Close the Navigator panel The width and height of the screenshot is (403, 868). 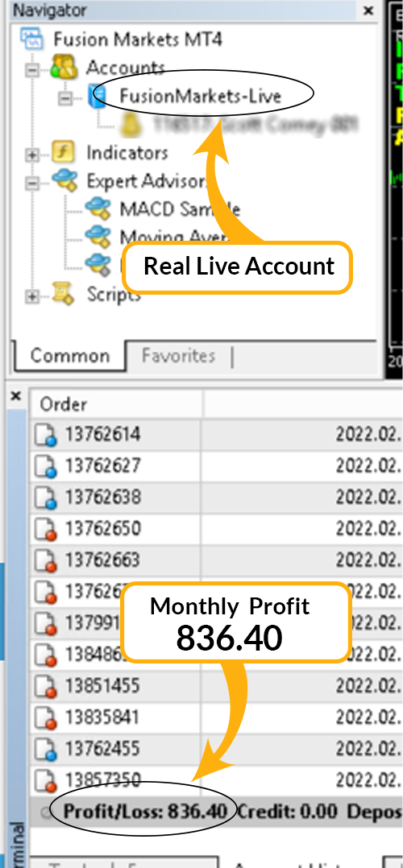[368, 10]
